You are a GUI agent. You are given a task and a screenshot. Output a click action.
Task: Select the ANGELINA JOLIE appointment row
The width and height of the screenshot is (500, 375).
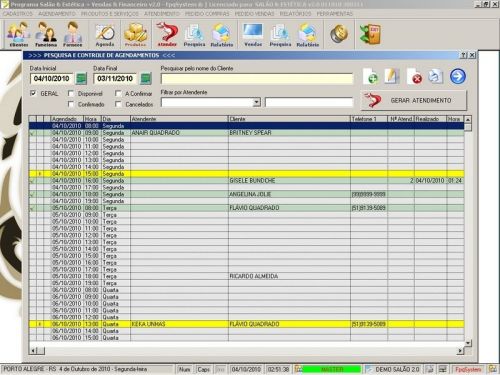[246, 194]
